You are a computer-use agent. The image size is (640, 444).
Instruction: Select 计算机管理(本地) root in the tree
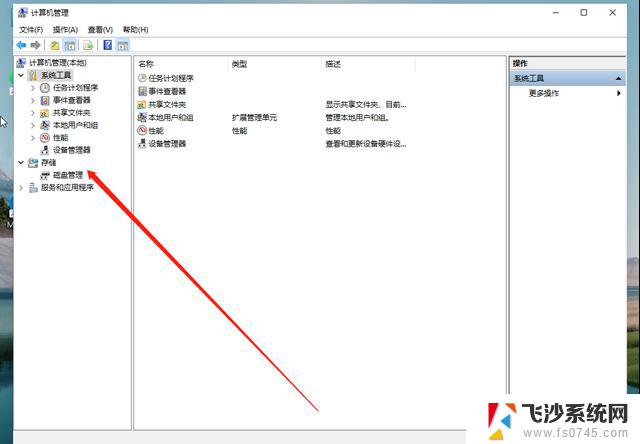58,62
